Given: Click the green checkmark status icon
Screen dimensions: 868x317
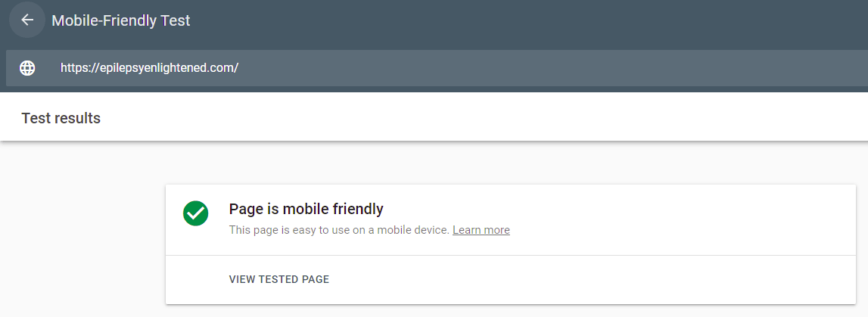Looking at the screenshot, I should click(196, 213).
